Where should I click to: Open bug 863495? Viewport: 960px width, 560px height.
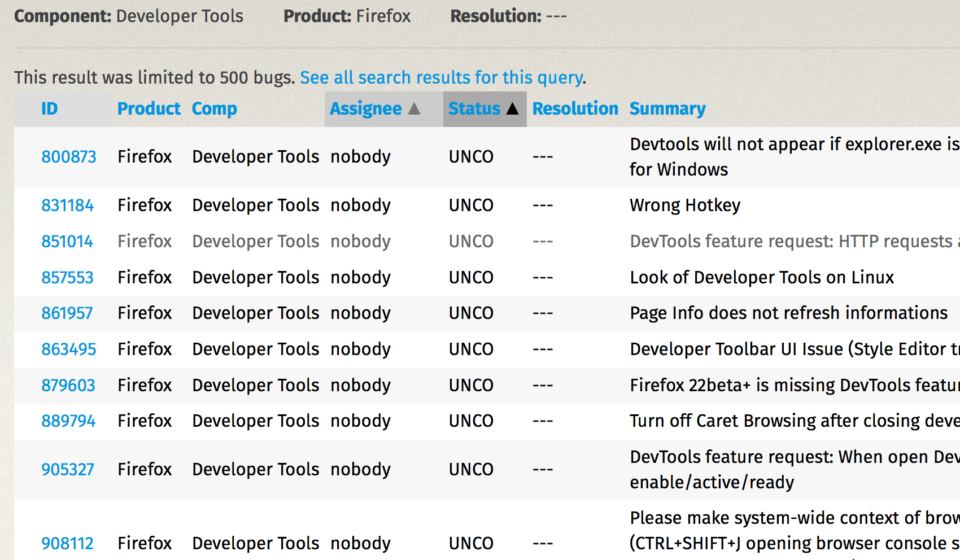pos(69,349)
